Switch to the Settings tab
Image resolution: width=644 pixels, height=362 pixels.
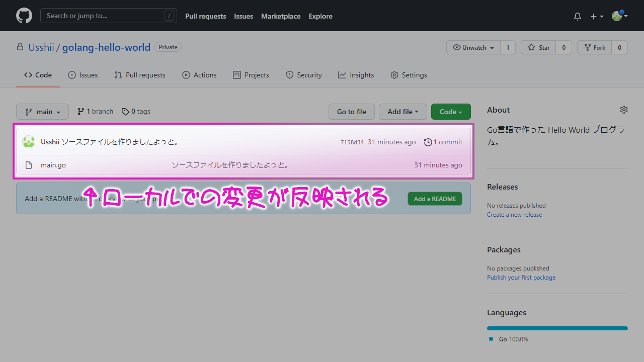[409, 75]
